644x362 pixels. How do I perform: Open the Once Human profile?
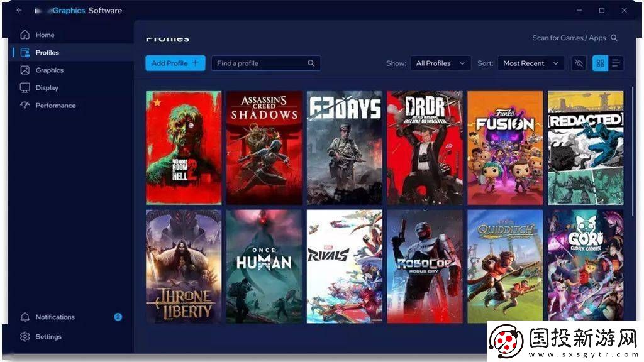264,266
